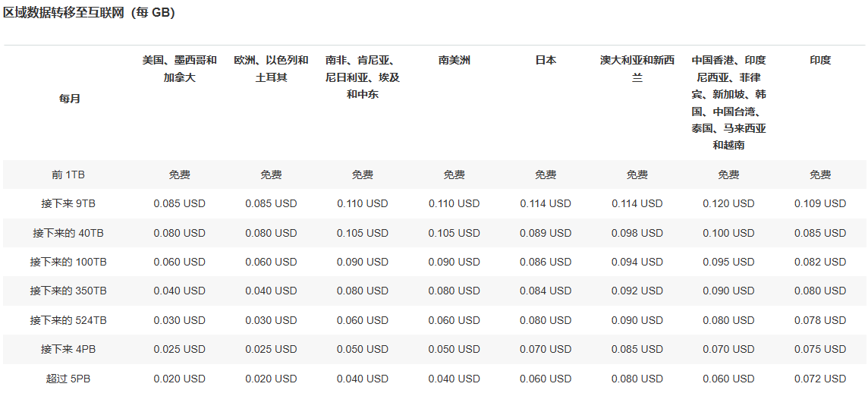Click the table title 区域数据转移至互联网
The height and width of the screenshot is (393, 868).
(x=90, y=14)
